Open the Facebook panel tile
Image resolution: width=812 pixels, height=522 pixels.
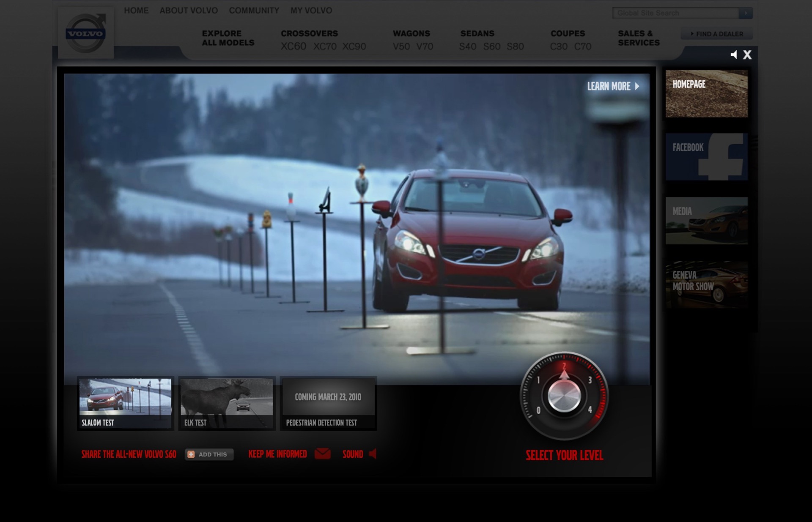(x=706, y=157)
